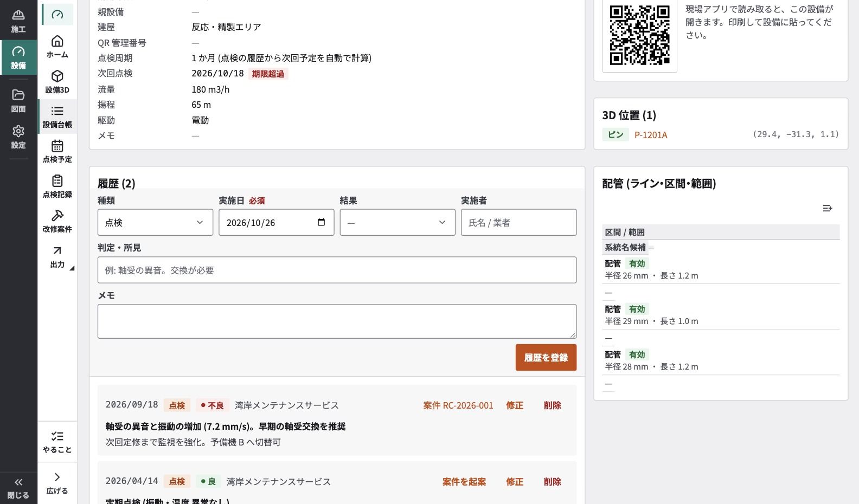Click the coordinates (29.4, -31.3, 1.1)
This screenshot has height=504, width=859.
pyautogui.click(x=796, y=134)
